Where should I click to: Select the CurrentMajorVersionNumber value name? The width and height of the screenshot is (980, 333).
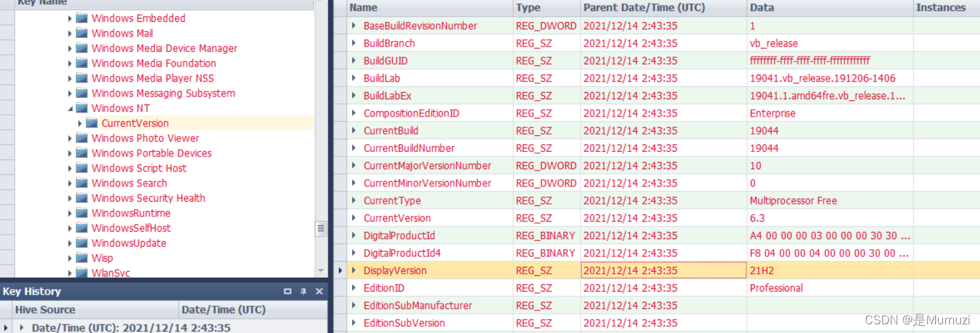tap(427, 166)
